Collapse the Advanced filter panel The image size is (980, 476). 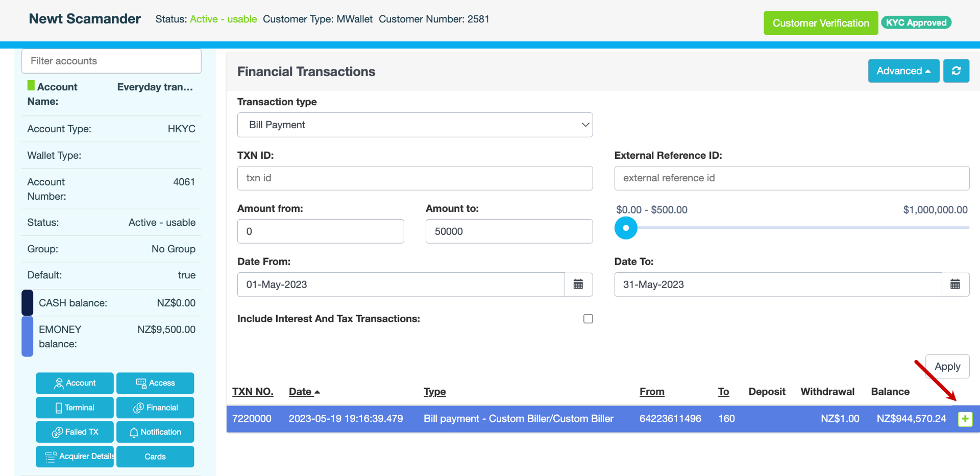tap(903, 71)
